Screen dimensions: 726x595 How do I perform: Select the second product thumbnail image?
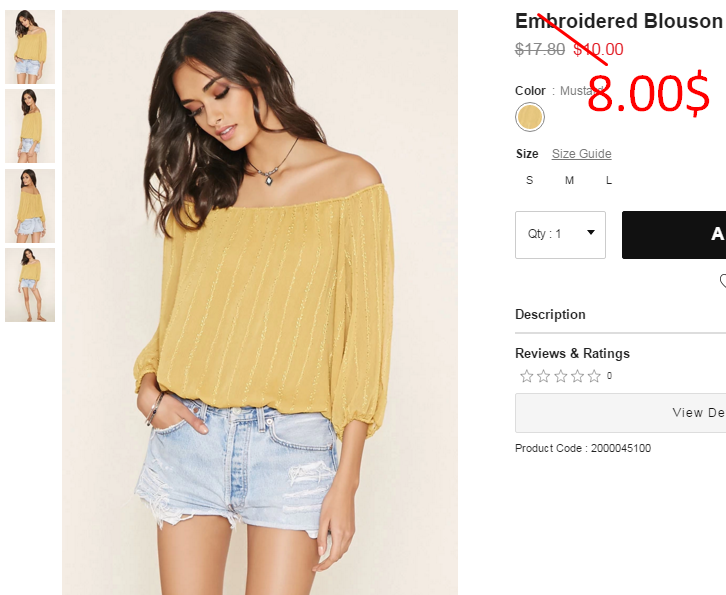point(30,126)
